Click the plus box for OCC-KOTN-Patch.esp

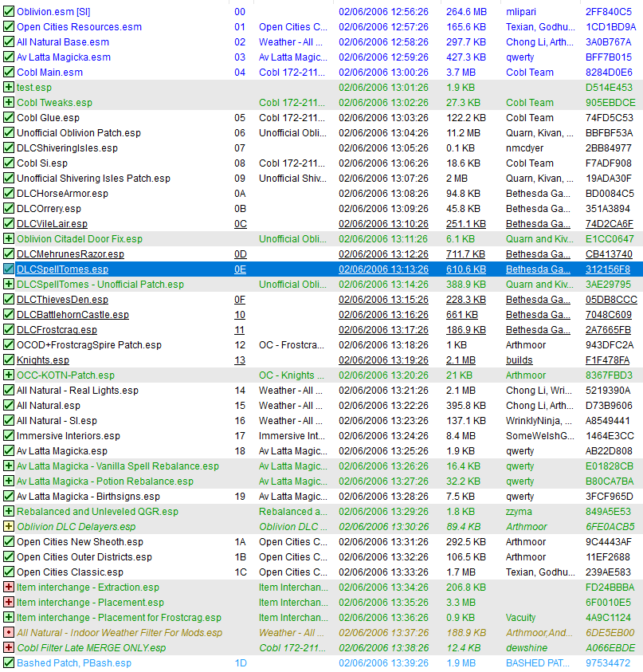(9, 375)
